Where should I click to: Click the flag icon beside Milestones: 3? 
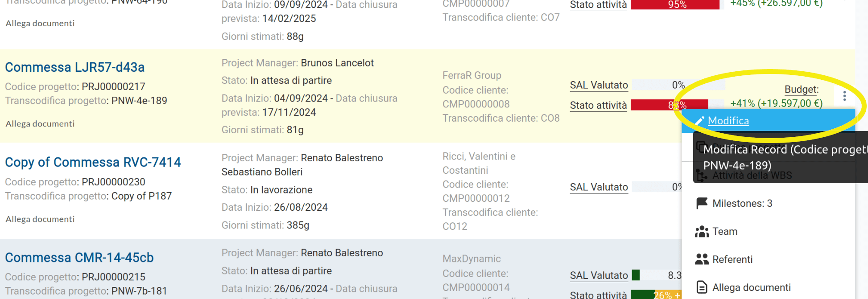[701, 203]
